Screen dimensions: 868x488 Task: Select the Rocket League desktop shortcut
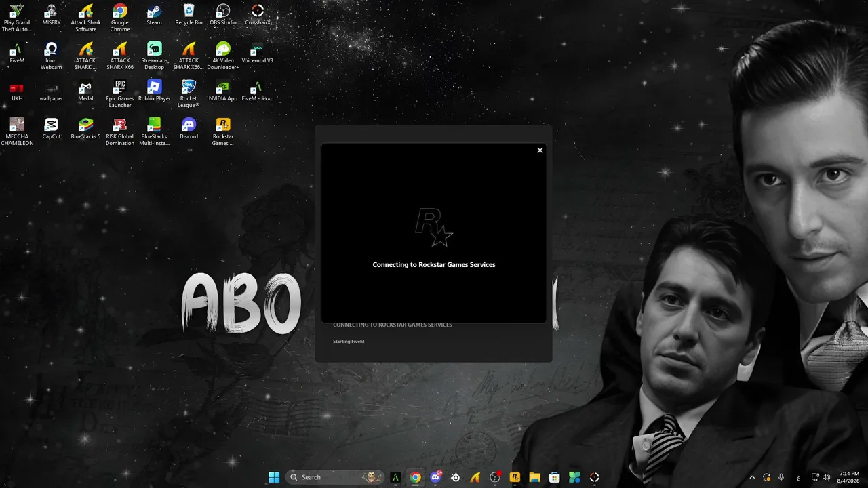click(189, 94)
